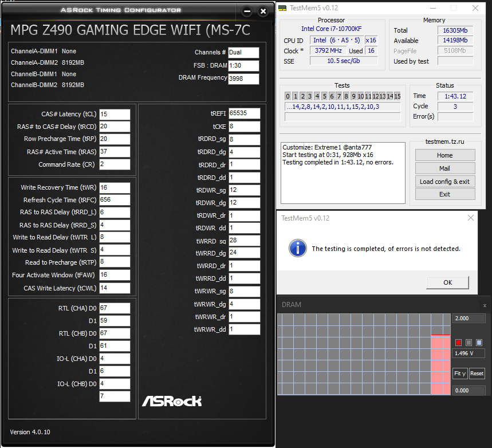Click Reset in DRAM panel
Image resolution: width=492 pixels, height=448 pixels.
(x=477, y=374)
